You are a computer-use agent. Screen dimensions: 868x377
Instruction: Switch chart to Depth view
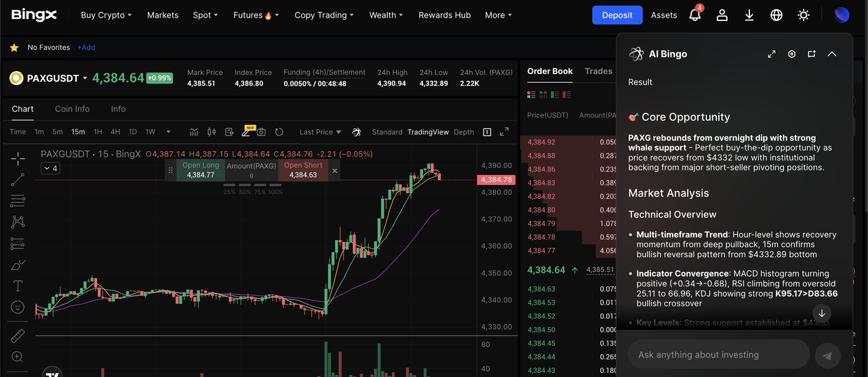tap(464, 132)
